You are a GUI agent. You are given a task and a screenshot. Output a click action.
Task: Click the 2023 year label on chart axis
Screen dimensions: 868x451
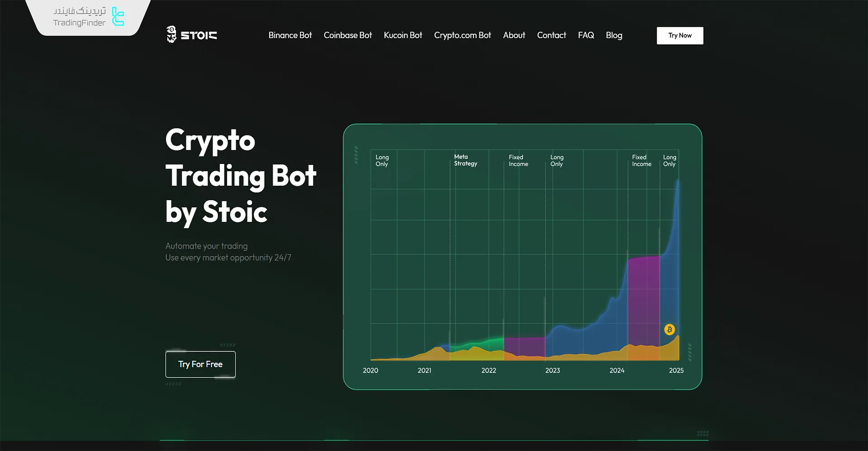pyautogui.click(x=552, y=370)
